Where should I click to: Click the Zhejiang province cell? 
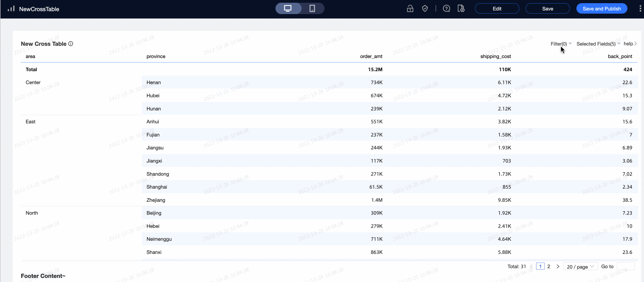(156, 200)
